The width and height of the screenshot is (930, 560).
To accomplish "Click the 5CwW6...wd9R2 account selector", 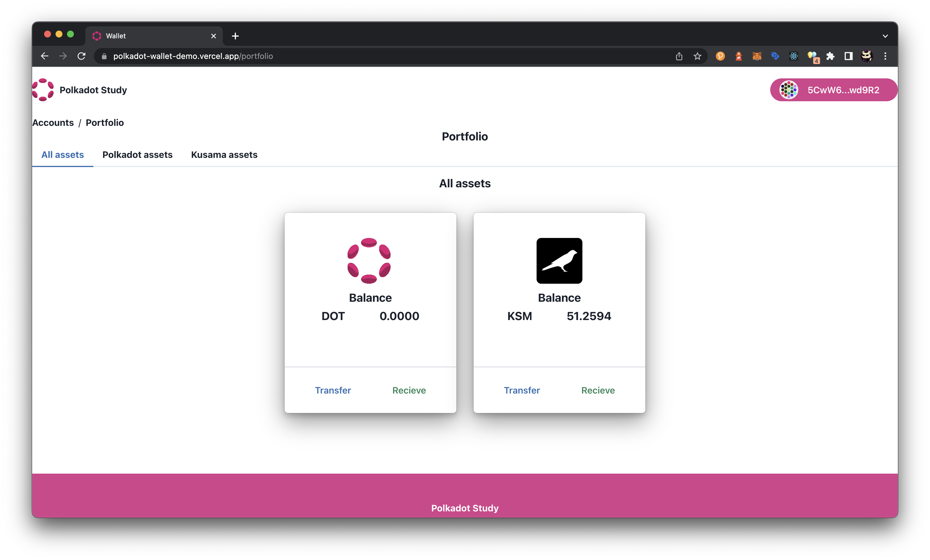I will click(x=834, y=90).
